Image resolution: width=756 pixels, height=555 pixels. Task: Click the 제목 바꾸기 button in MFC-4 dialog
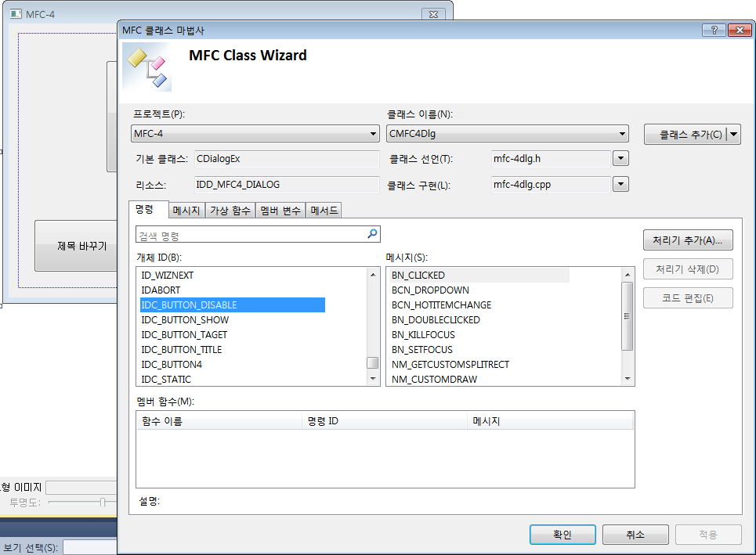click(76, 246)
